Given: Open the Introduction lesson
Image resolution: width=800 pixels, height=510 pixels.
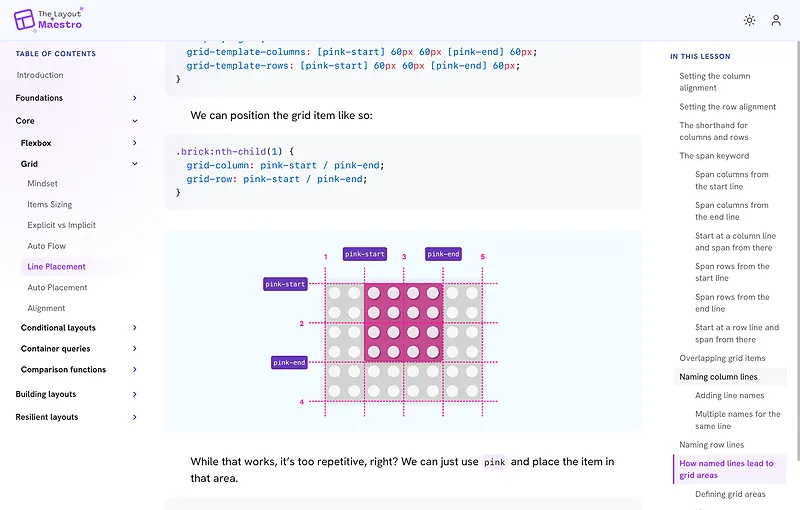Looking at the screenshot, I should pos(40,75).
